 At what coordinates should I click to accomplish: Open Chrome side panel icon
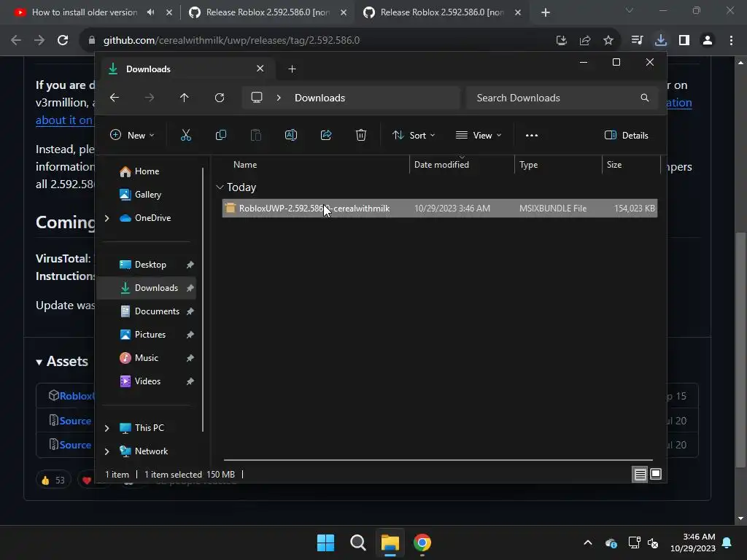click(x=684, y=41)
